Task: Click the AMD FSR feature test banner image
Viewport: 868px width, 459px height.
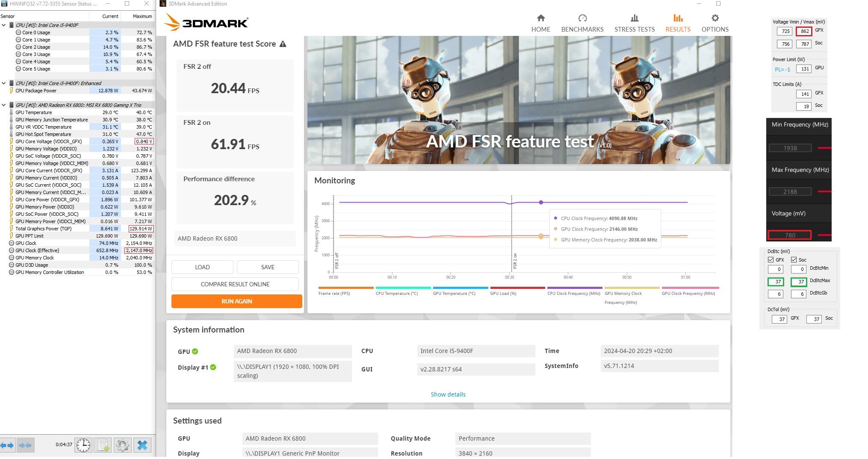Action: [519, 100]
